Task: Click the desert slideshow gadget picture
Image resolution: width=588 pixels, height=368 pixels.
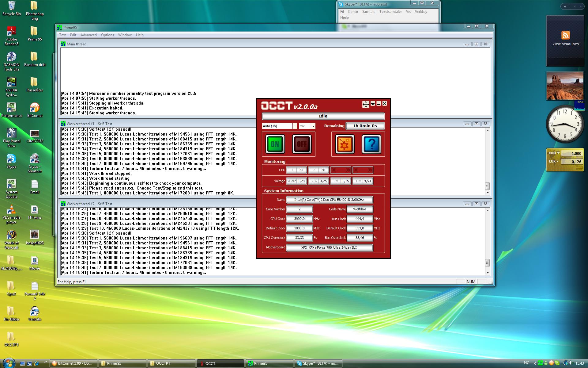Action: click(x=565, y=86)
